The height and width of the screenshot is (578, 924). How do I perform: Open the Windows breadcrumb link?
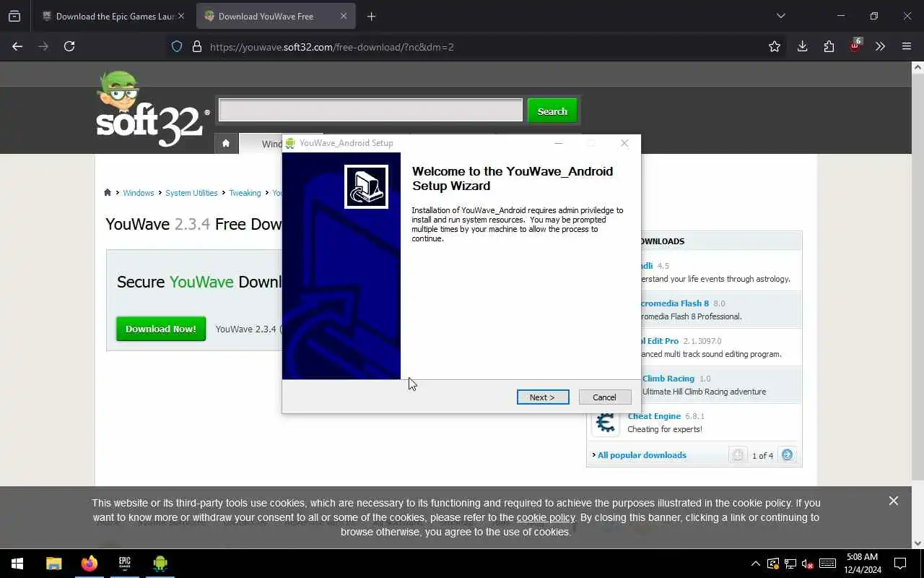pyautogui.click(x=138, y=193)
